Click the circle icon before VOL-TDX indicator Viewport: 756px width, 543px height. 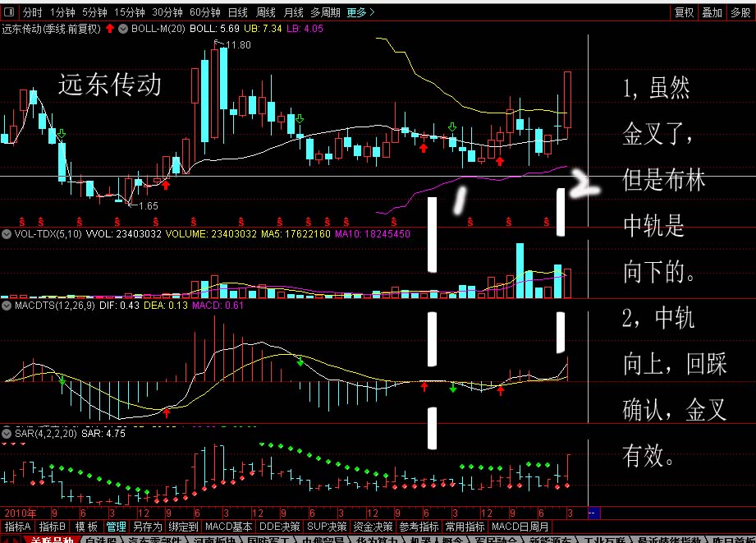click(7, 234)
